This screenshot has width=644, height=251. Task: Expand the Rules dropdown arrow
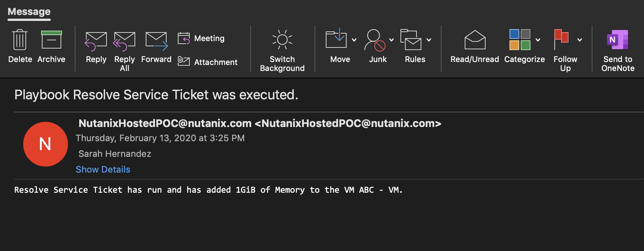click(429, 40)
